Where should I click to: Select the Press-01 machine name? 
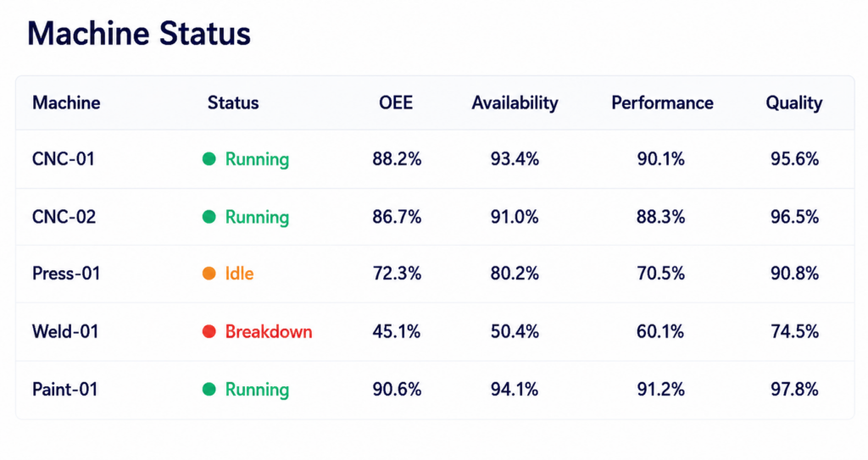click(x=66, y=274)
